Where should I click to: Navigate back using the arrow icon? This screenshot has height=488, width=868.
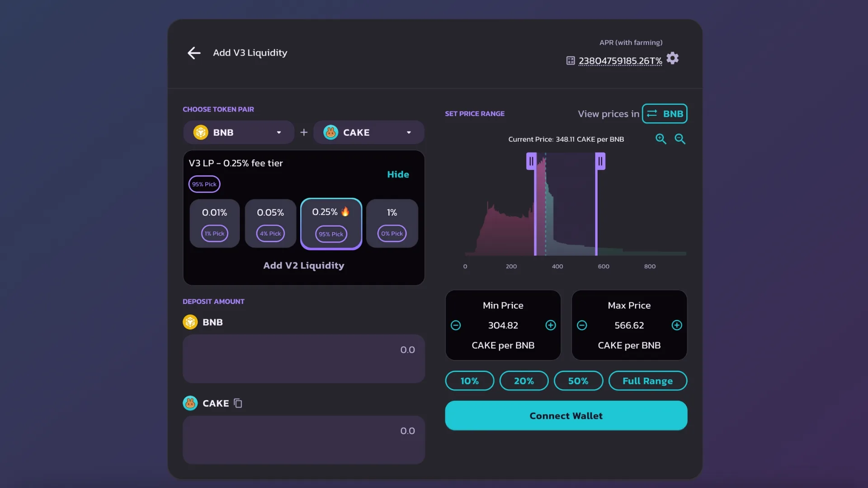point(193,53)
